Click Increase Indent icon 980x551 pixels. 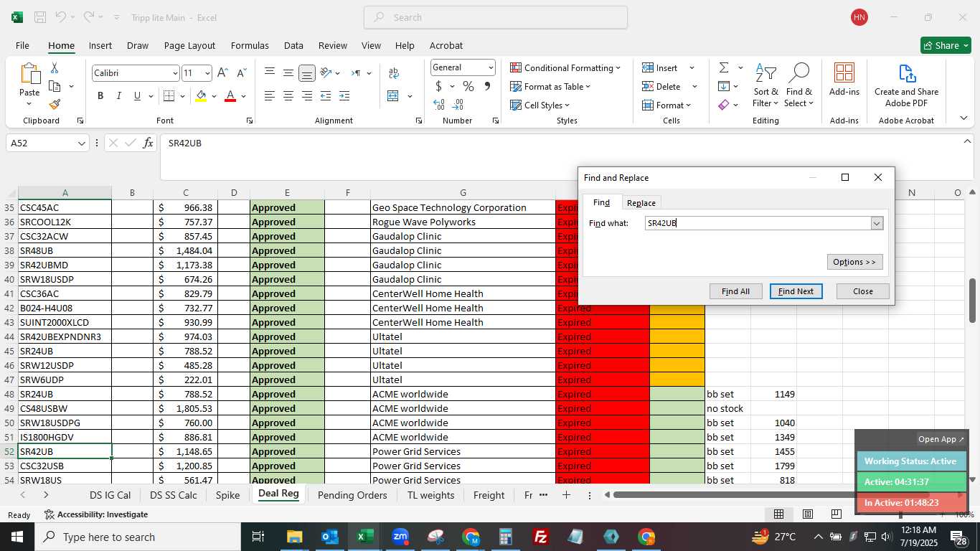344,96
